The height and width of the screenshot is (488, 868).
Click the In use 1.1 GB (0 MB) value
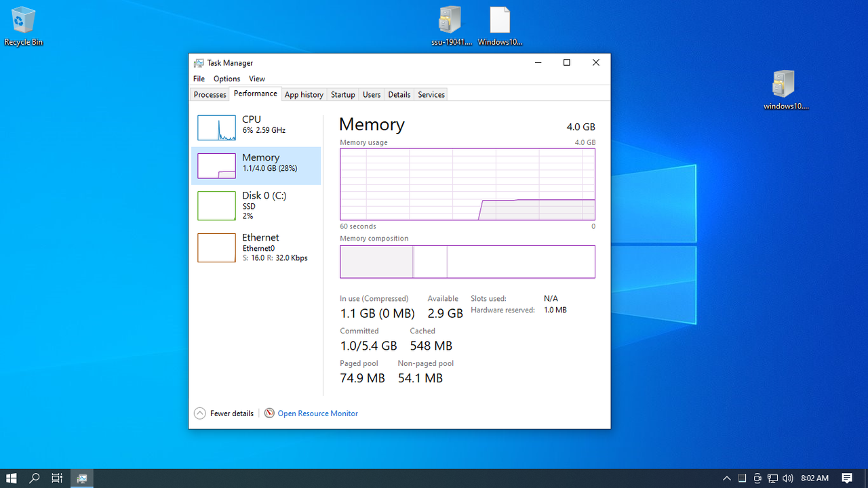click(x=377, y=313)
